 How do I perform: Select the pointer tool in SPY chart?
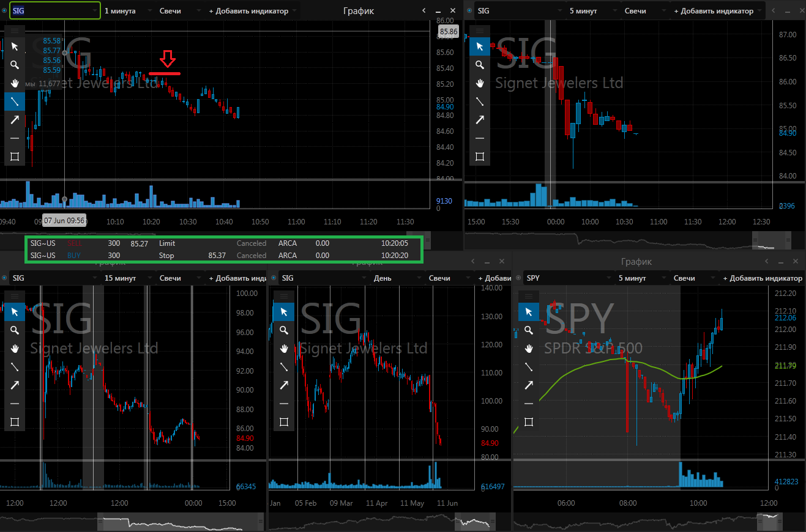pyautogui.click(x=529, y=312)
